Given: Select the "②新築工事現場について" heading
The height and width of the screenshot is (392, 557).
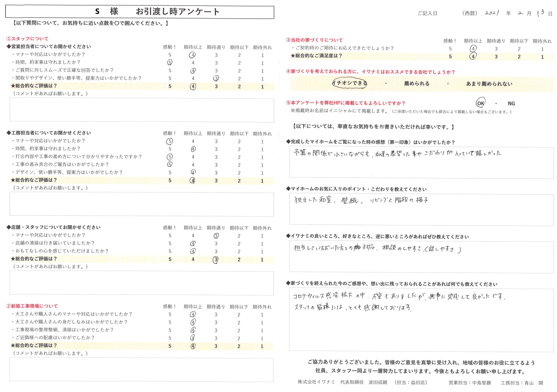Looking at the screenshot, I should click(x=32, y=306).
